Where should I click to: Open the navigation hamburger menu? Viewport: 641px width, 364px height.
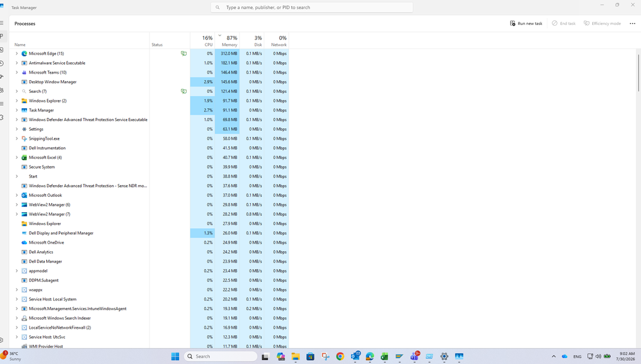[2, 23]
